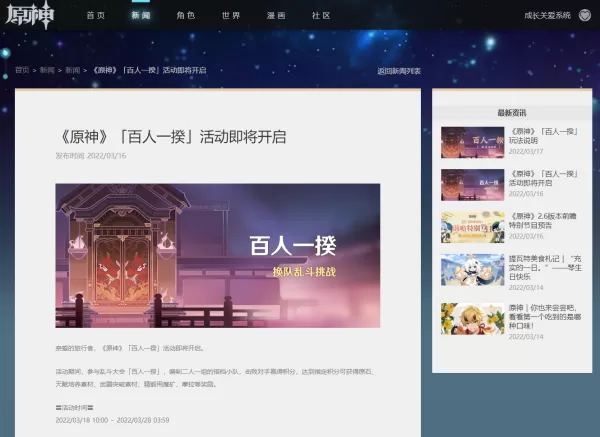600x437 pixels.
Task: Click the heart icon beside 成长关爱系统
Action: click(x=585, y=15)
